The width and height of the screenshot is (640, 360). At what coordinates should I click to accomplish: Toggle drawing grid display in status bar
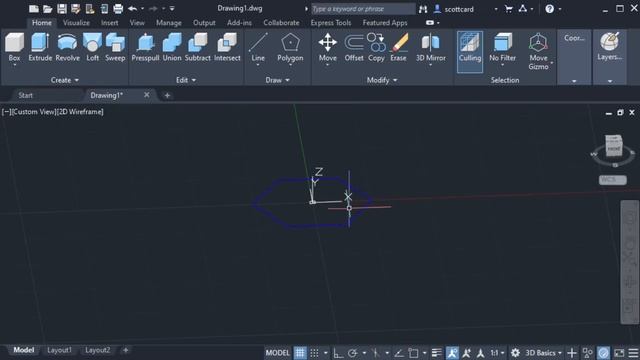tap(300, 353)
